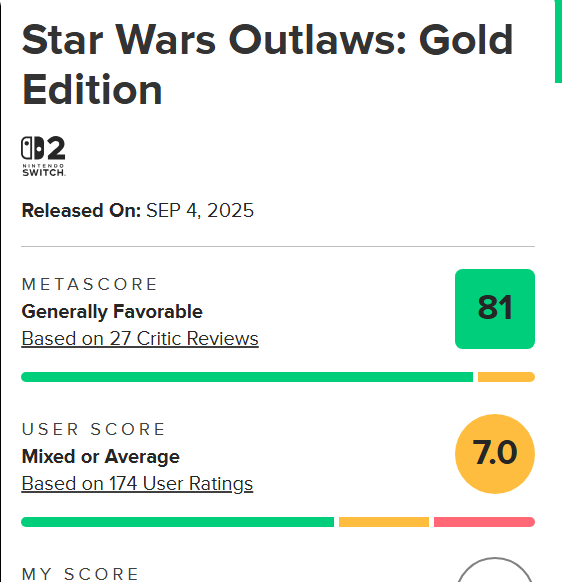
Task: Open the 27 Critic Reviews link
Action: (140, 339)
